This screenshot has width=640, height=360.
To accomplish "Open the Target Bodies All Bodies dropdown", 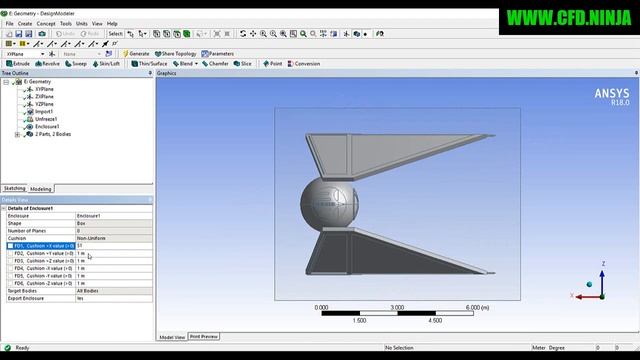I will [114, 291].
